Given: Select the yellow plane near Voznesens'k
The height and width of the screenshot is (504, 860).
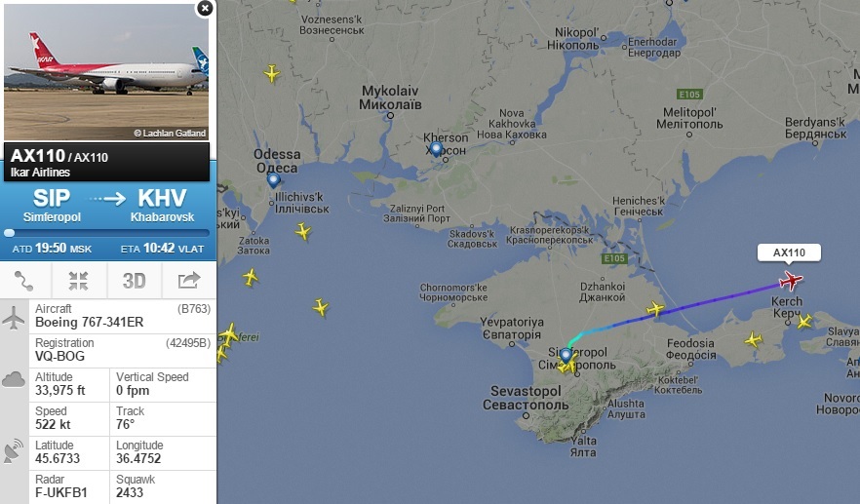Looking at the screenshot, I should (x=271, y=73).
